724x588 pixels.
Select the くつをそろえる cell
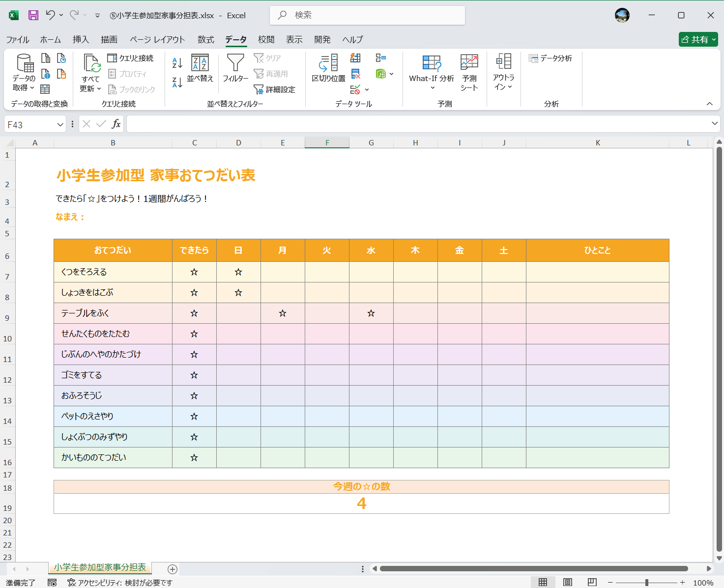[113, 272]
